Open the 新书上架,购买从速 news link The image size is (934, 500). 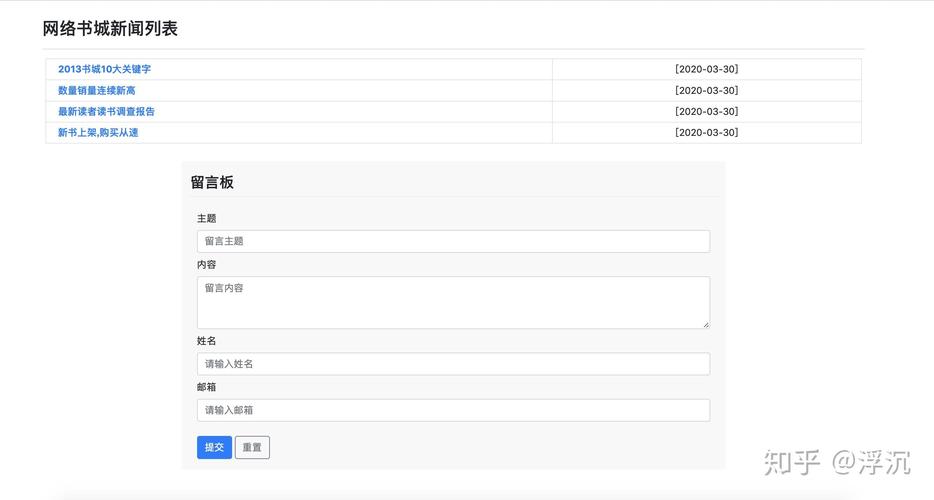pyautogui.click(x=98, y=132)
